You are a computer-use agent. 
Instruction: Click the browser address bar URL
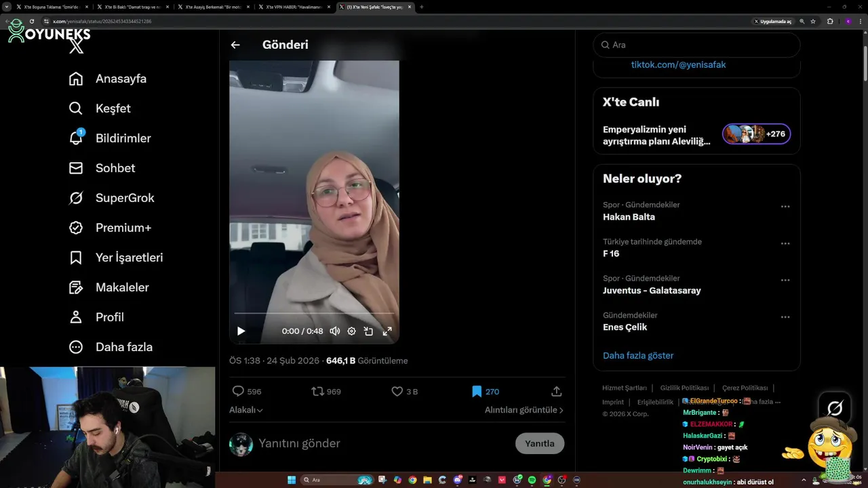[102, 21]
